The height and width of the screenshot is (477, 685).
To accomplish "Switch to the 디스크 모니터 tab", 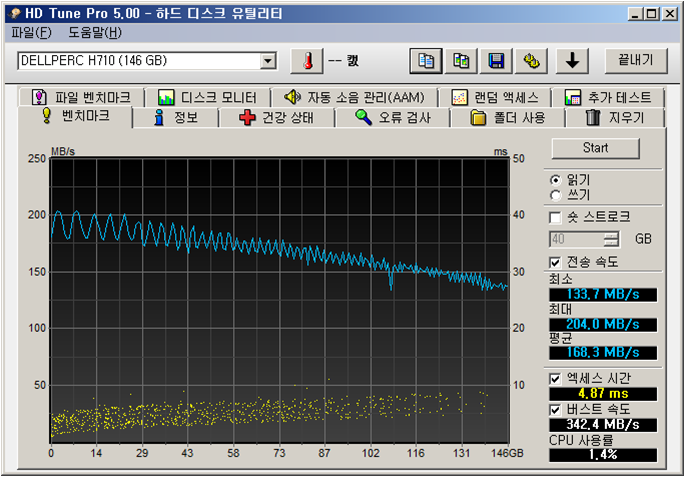I will coord(207,97).
